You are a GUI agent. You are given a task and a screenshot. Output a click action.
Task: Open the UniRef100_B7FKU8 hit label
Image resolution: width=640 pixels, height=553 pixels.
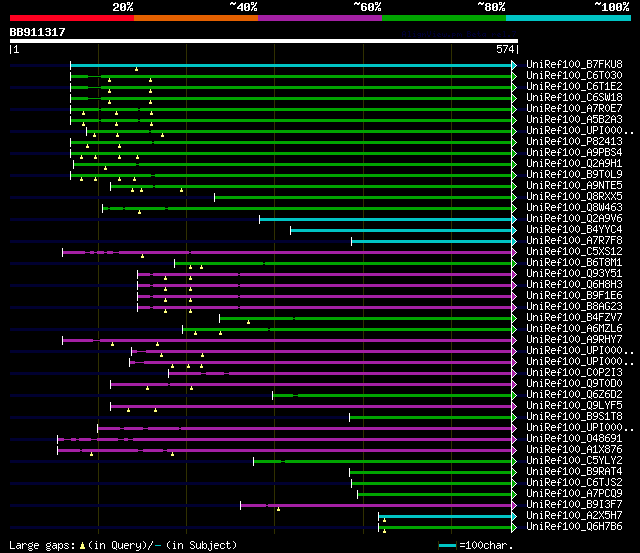point(574,64)
